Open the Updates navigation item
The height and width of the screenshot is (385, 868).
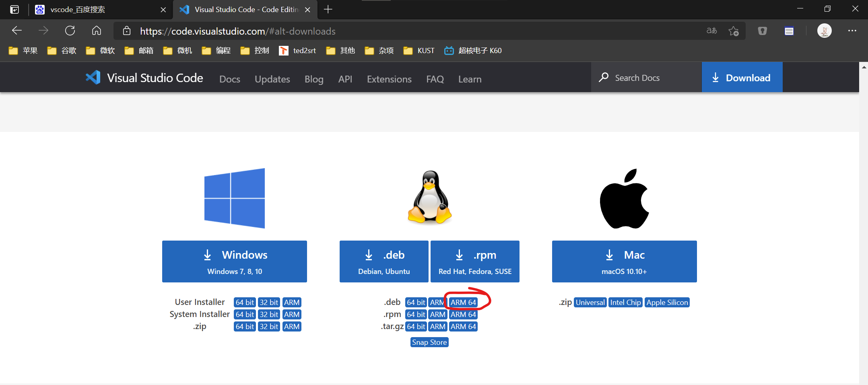272,79
